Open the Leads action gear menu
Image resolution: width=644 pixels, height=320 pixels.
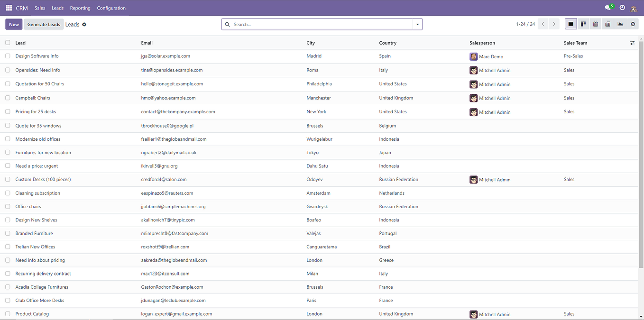[x=83, y=24]
